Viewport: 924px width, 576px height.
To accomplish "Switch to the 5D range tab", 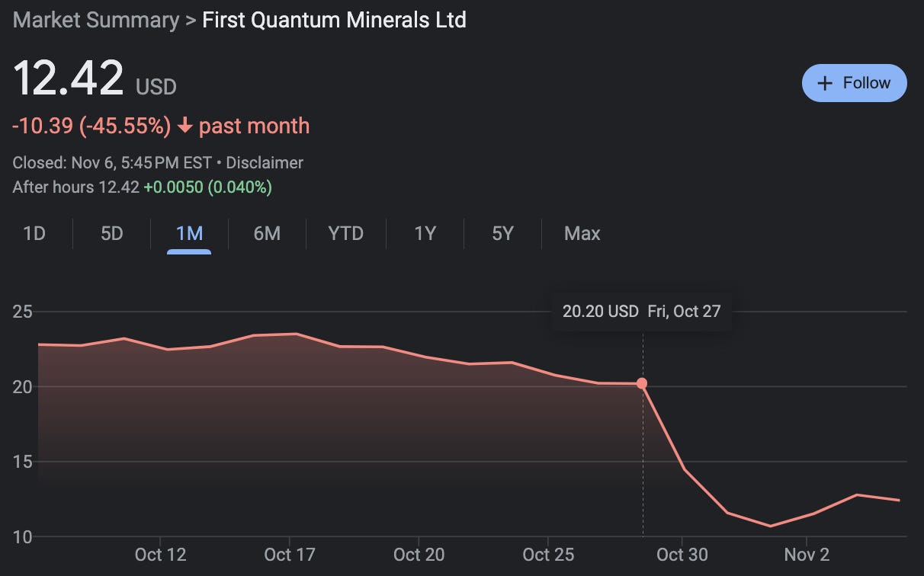I will [112, 233].
